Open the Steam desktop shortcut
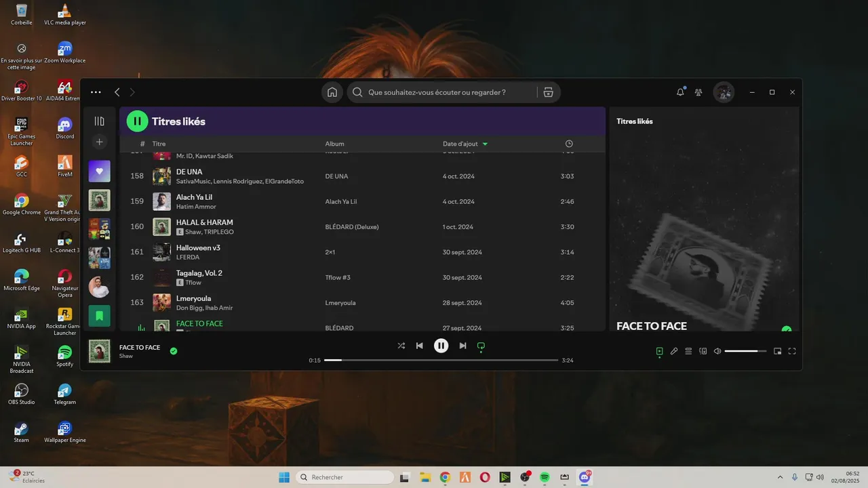This screenshot has width=868, height=488. pyautogui.click(x=22, y=432)
